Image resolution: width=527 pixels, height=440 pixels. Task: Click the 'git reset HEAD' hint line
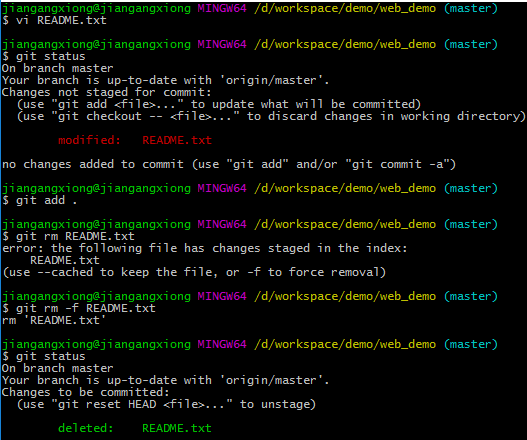(x=166, y=404)
